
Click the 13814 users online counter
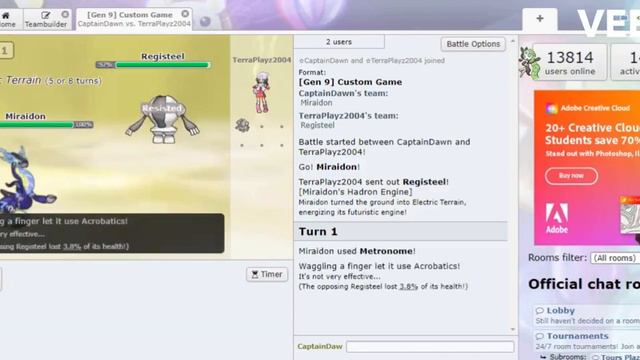pos(570,62)
